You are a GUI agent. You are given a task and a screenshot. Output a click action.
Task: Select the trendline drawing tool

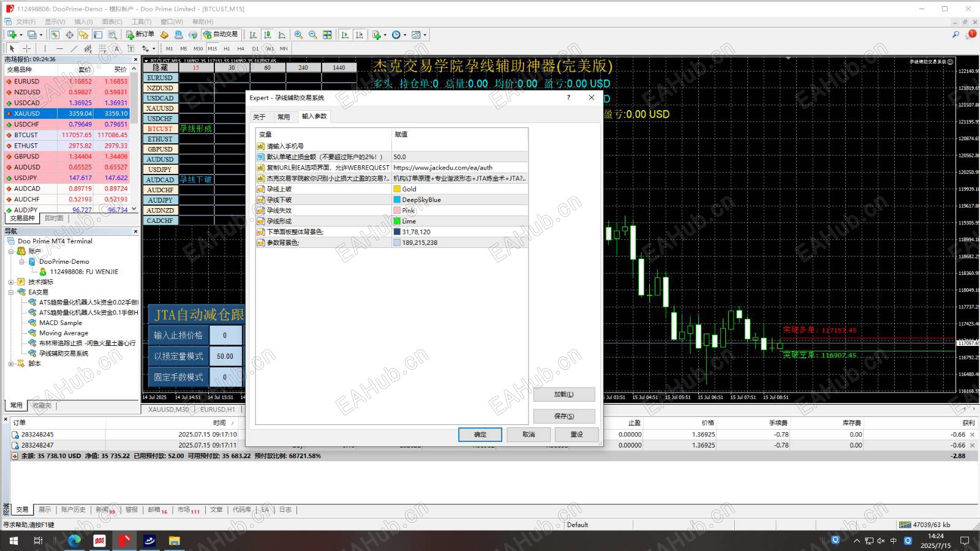(74, 48)
